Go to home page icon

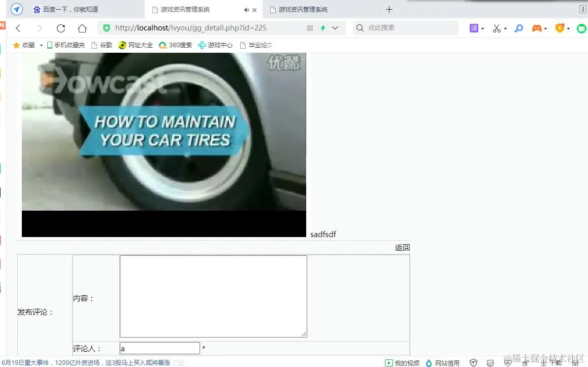point(82,28)
